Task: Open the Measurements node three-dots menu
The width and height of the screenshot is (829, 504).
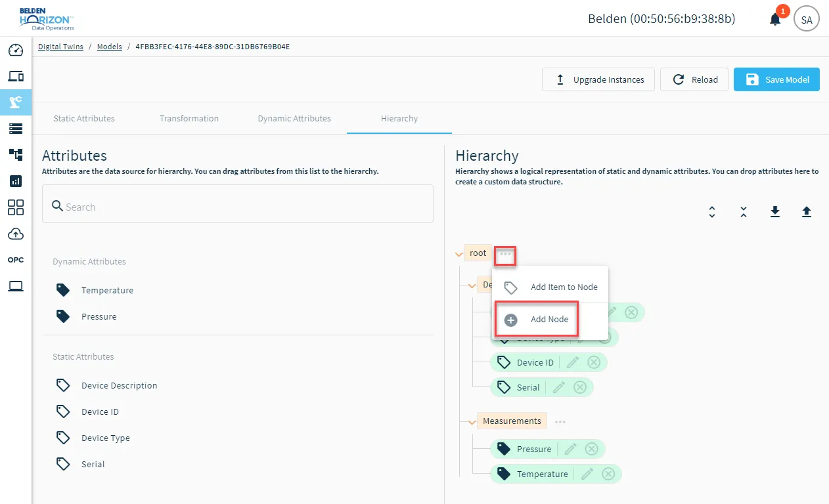Action: pyautogui.click(x=560, y=422)
